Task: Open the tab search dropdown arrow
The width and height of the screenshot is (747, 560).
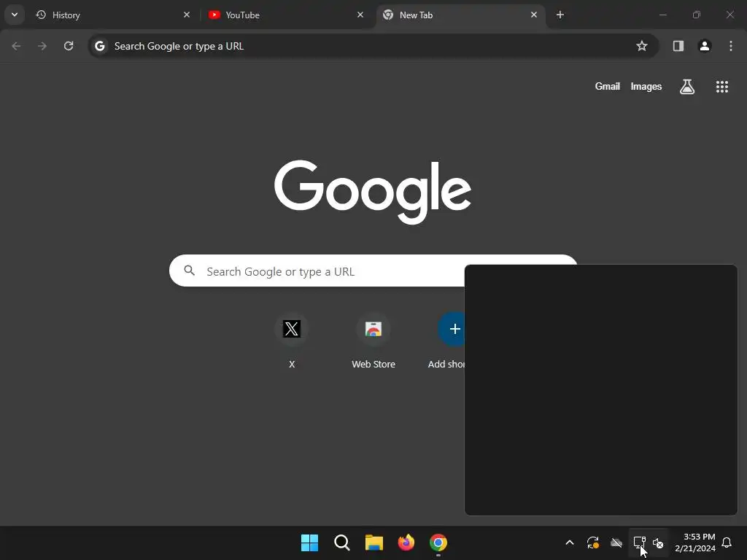Action: (15, 15)
